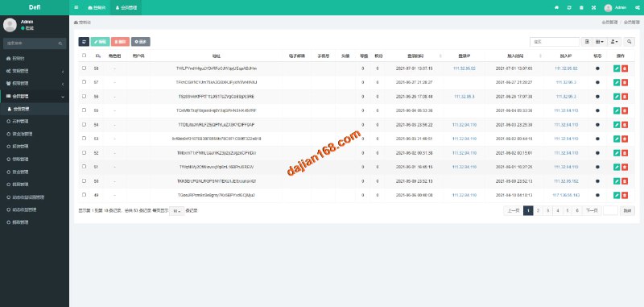Image resolution: width=644 pixels, height=307 pixels.
Task: Edit row 57 with green pencil icon
Action: pyautogui.click(x=617, y=83)
